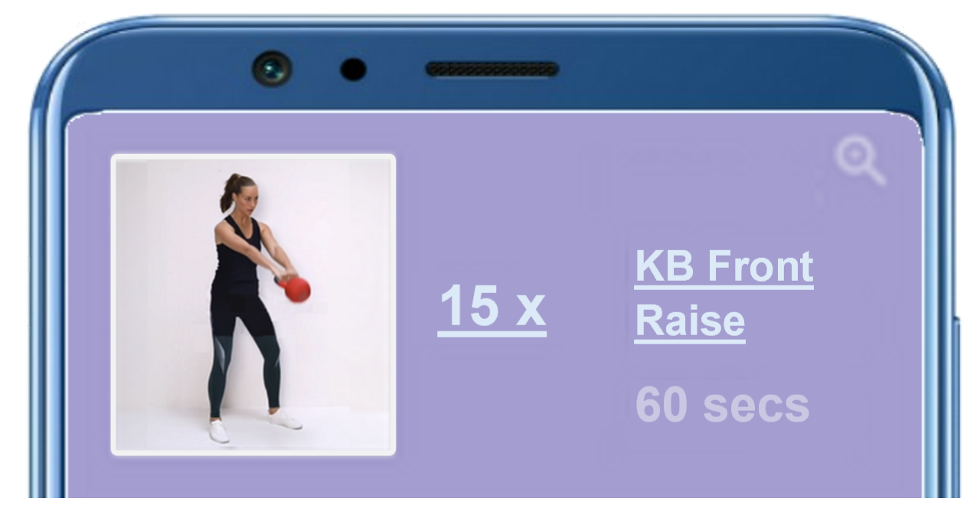Click the "15 x" repetitions link
The height and width of the screenshot is (505, 980).
point(492,306)
